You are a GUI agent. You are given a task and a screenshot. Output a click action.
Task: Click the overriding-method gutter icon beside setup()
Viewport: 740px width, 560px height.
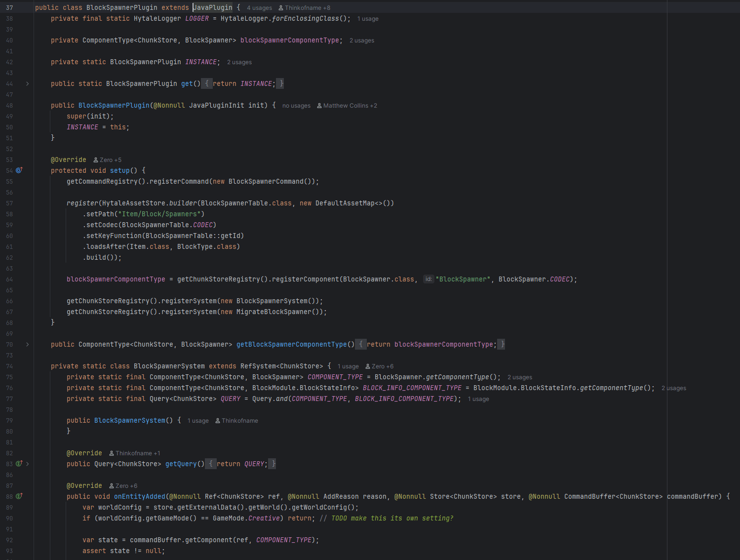(x=19, y=170)
